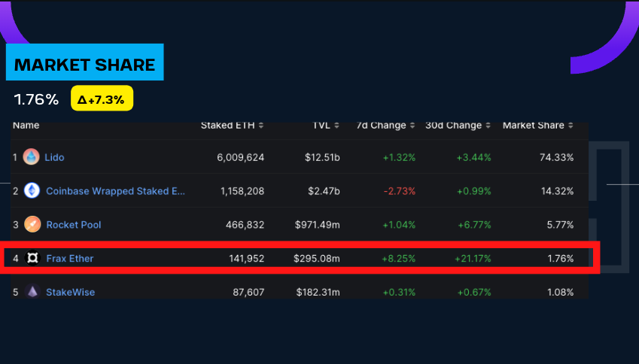The width and height of the screenshot is (639, 364).
Task: Open the Coinbase Wrapped Staked ETH link
Action: [115, 191]
